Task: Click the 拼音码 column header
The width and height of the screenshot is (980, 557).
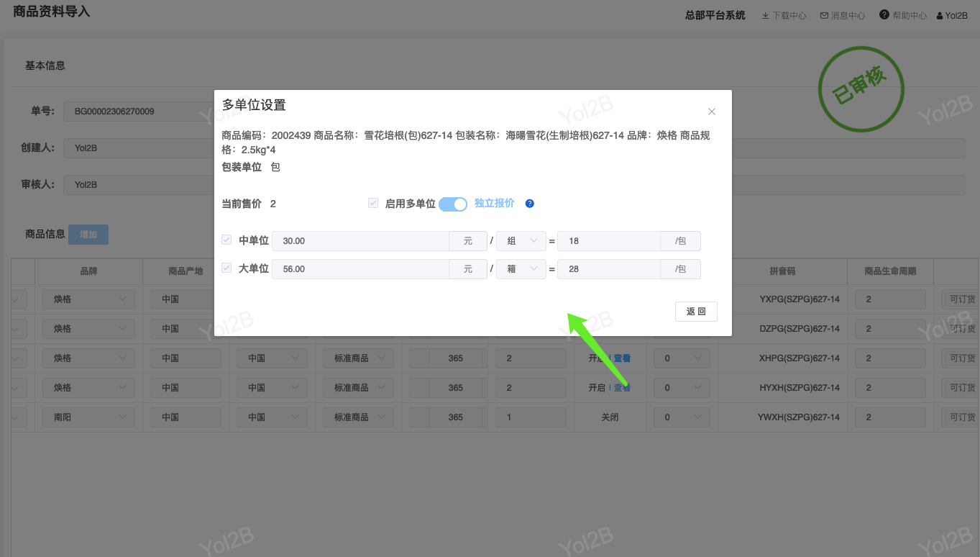Action: pos(782,271)
